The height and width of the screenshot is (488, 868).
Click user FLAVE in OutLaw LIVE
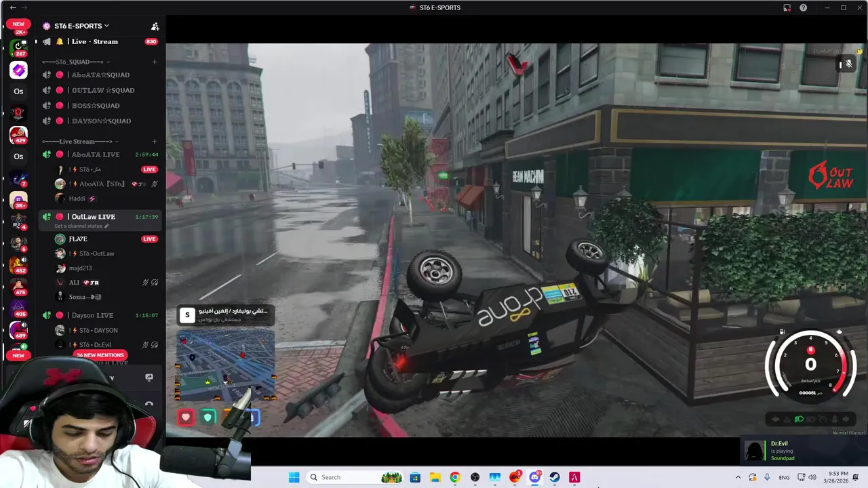(78, 239)
